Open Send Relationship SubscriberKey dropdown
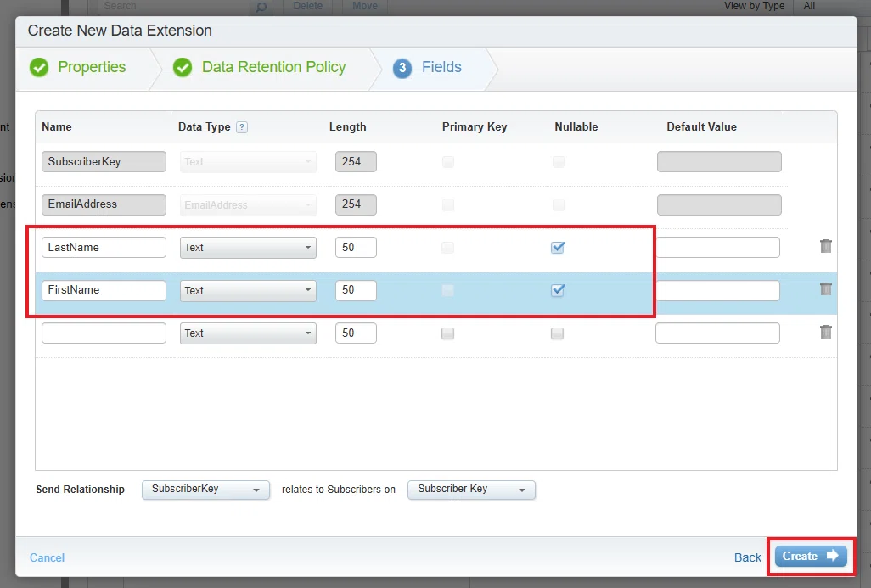Image resolution: width=871 pixels, height=588 pixels. point(205,490)
